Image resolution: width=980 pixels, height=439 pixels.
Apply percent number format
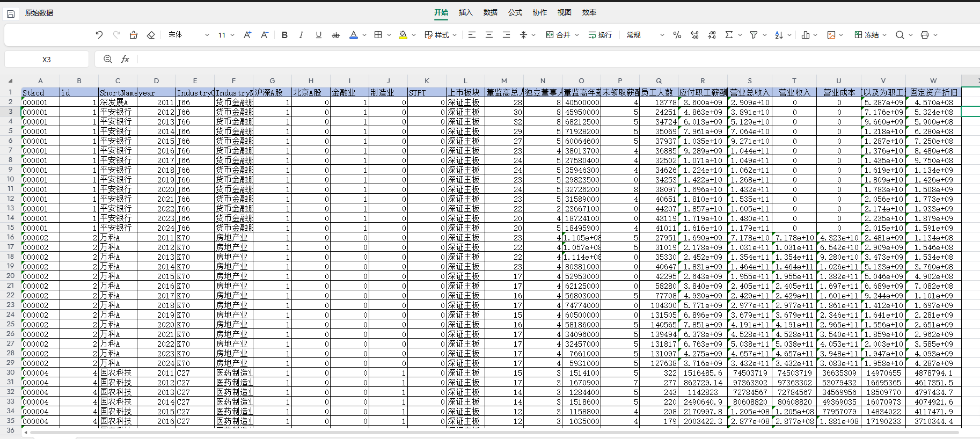tap(677, 35)
